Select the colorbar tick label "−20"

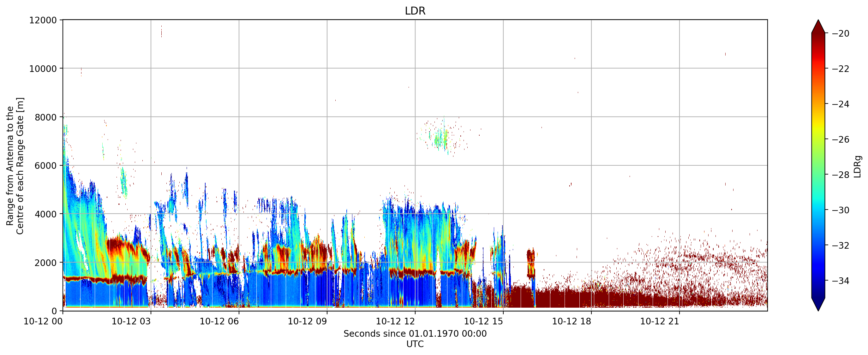[x=841, y=34]
